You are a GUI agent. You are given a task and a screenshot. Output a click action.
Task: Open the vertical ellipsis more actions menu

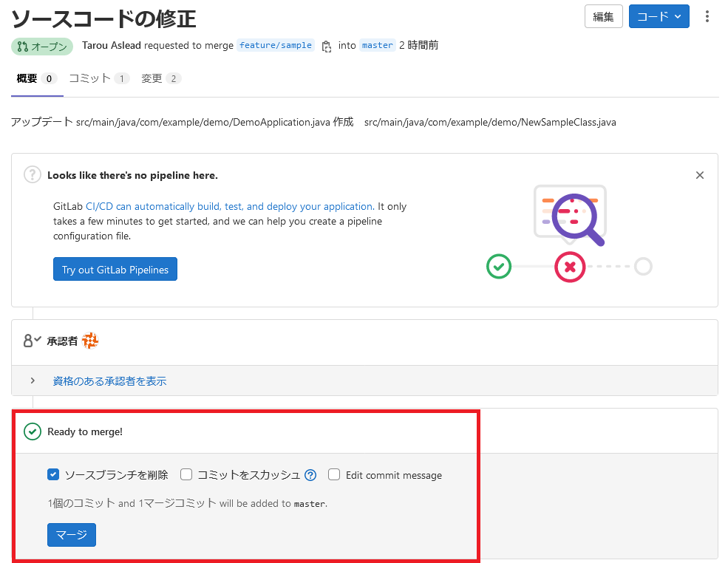pos(707,16)
